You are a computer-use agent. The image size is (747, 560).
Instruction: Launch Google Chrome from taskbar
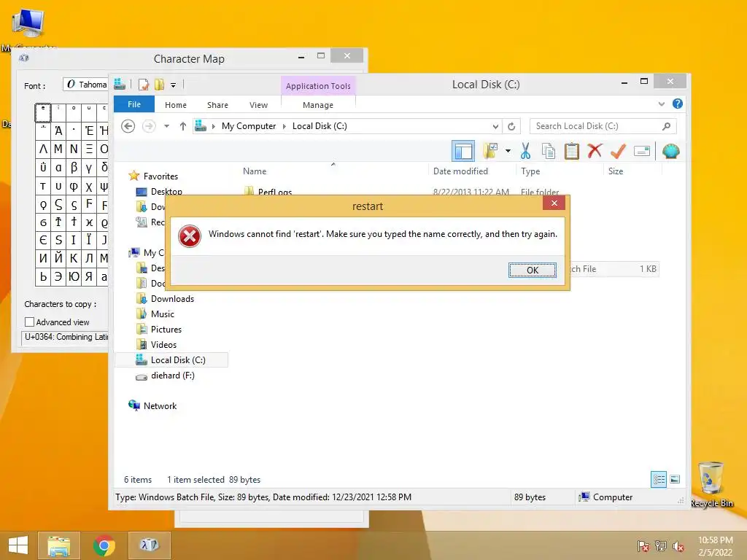point(104,545)
